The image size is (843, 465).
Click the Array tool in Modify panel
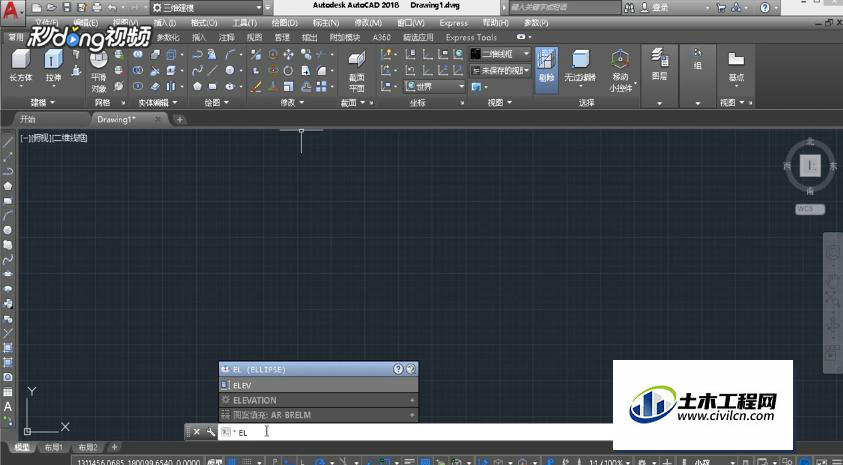pyautogui.click(x=322, y=86)
